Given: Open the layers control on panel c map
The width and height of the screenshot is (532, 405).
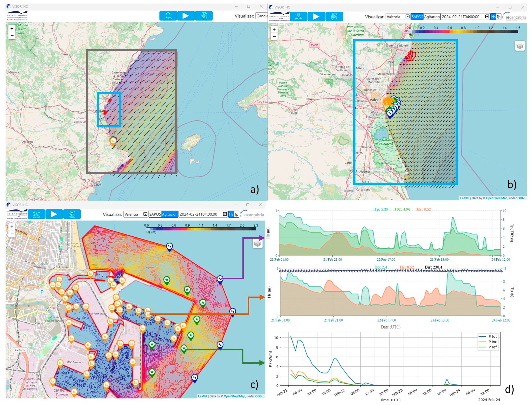Looking at the screenshot, I should 257,244.
